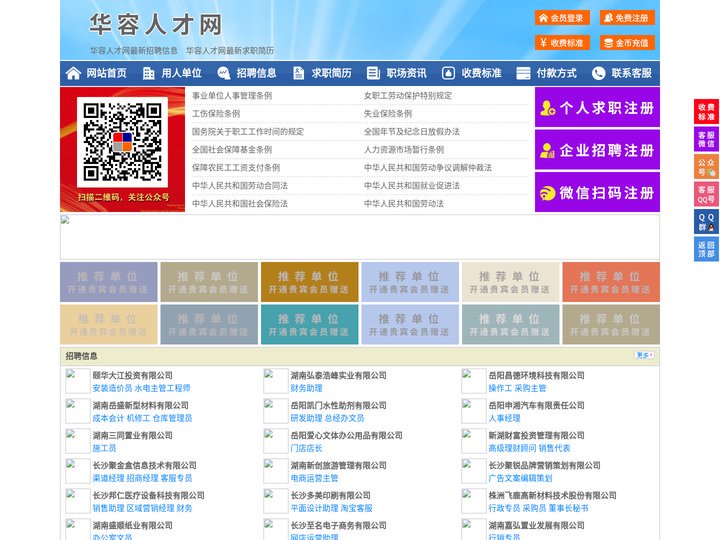Click the user icon on 企业招聘注册
Viewport: 720px width, 540px height.
tap(547, 150)
